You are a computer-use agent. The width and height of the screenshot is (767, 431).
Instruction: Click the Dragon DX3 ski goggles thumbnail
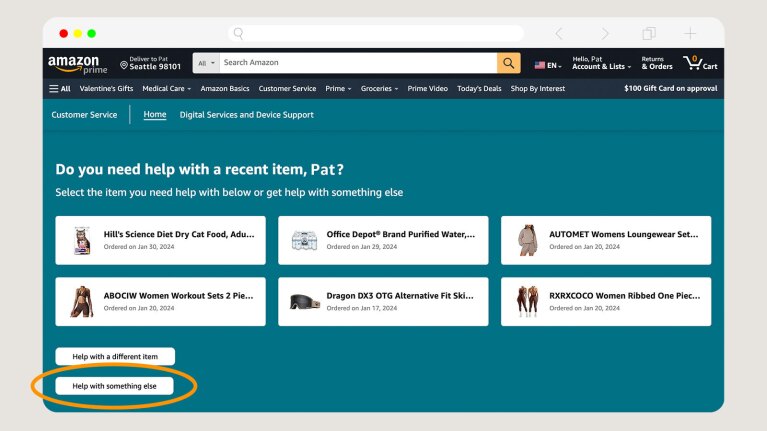pos(304,302)
